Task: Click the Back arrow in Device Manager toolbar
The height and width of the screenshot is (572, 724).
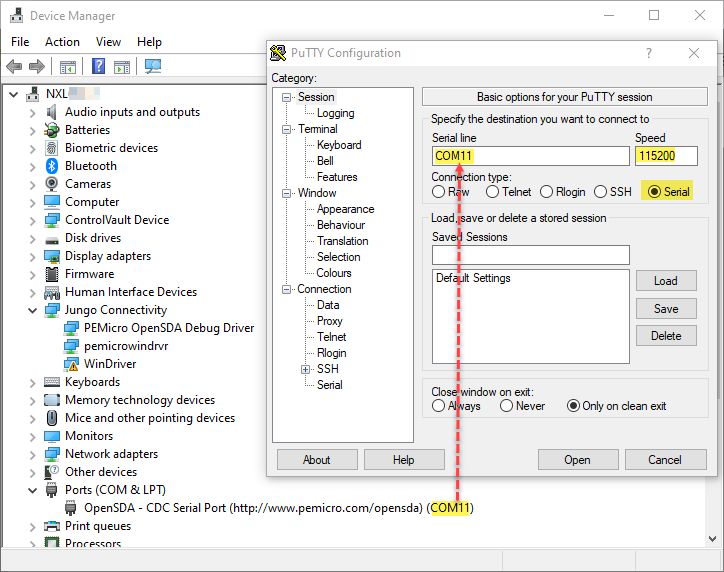Action: 14,66
